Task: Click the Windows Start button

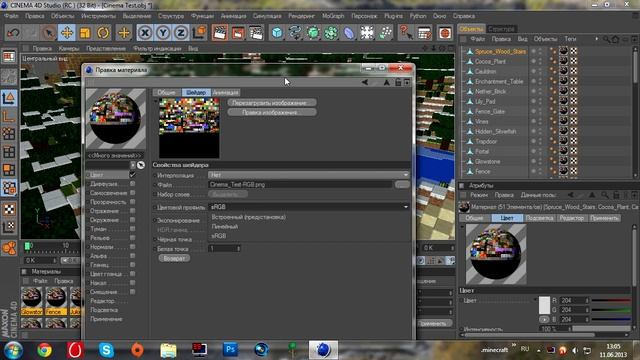Action: (13, 350)
